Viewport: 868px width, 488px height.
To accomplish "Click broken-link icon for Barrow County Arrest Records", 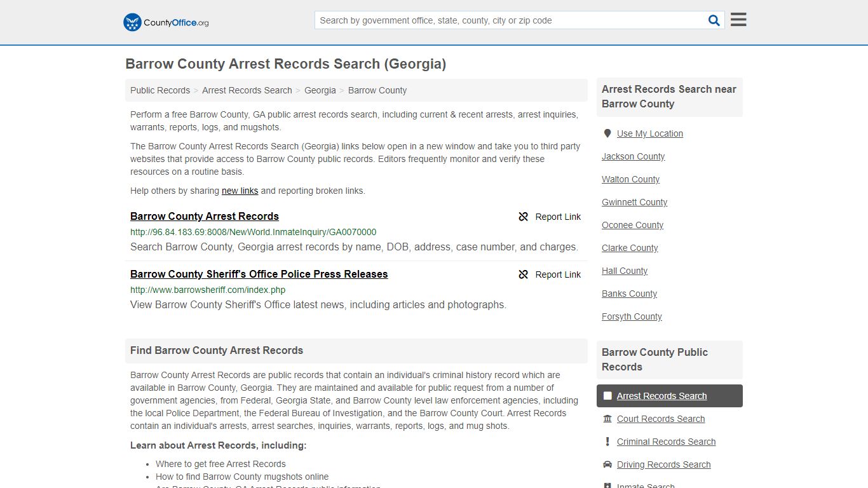I will coord(523,217).
